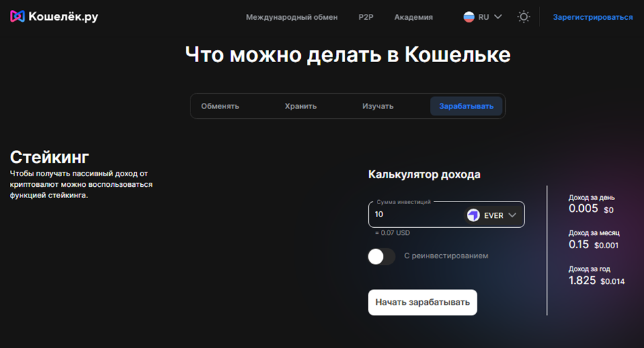
Task: Go to Академия menu item
Action: [x=413, y=17]
